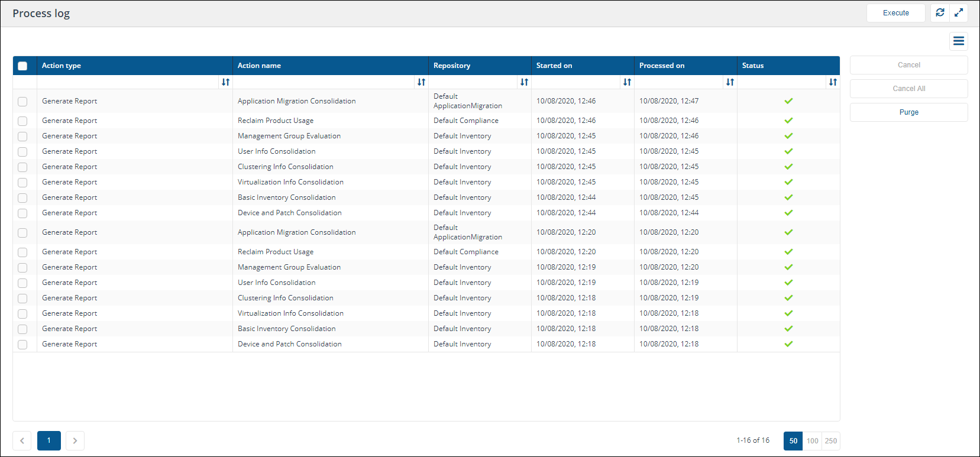
Task: Set page size to 100 rows
Action: [812, 441]
